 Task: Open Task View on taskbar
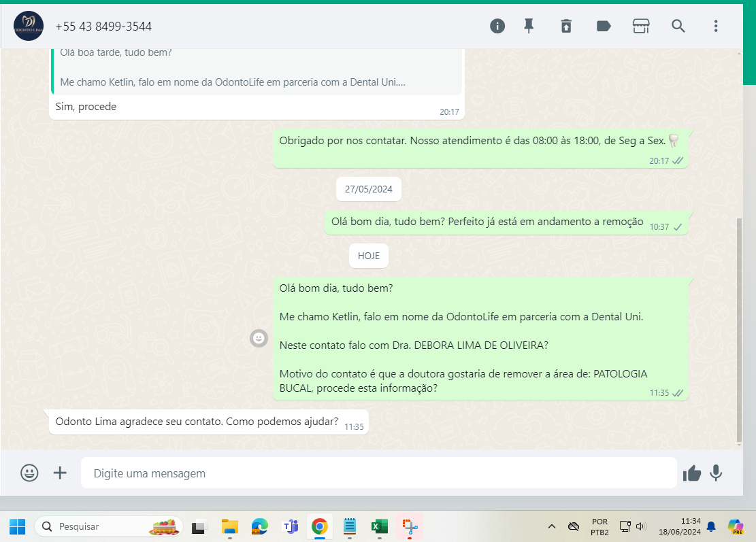(199, 527)
